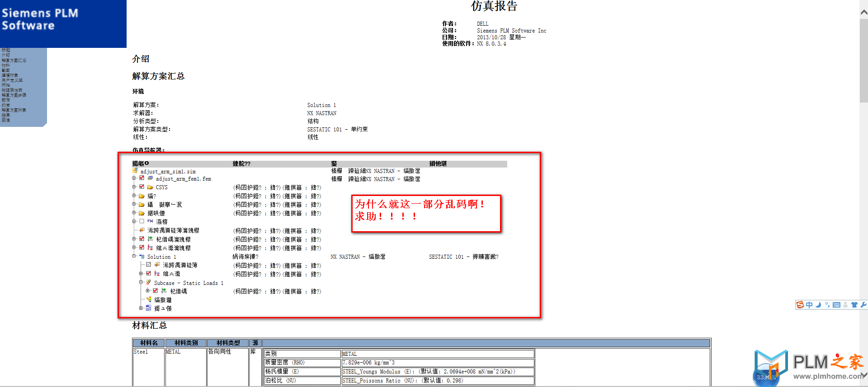Open 图像 link in the sidebar
The height and width of the screenshot is (387, 868).
point(5,120)
